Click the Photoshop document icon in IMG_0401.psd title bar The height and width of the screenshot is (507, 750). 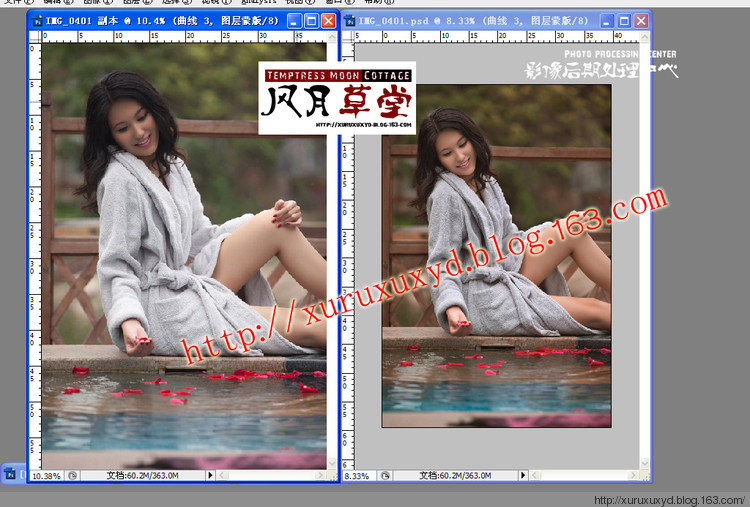(350, 21)
